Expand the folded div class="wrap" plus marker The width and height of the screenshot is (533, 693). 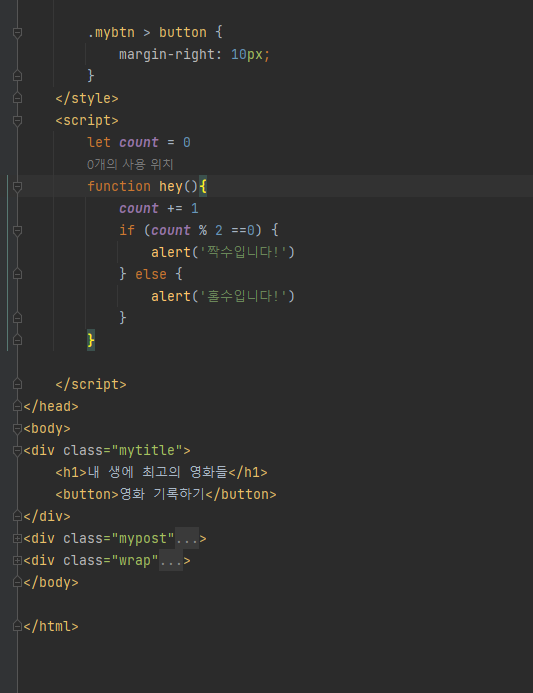(17, 560)
